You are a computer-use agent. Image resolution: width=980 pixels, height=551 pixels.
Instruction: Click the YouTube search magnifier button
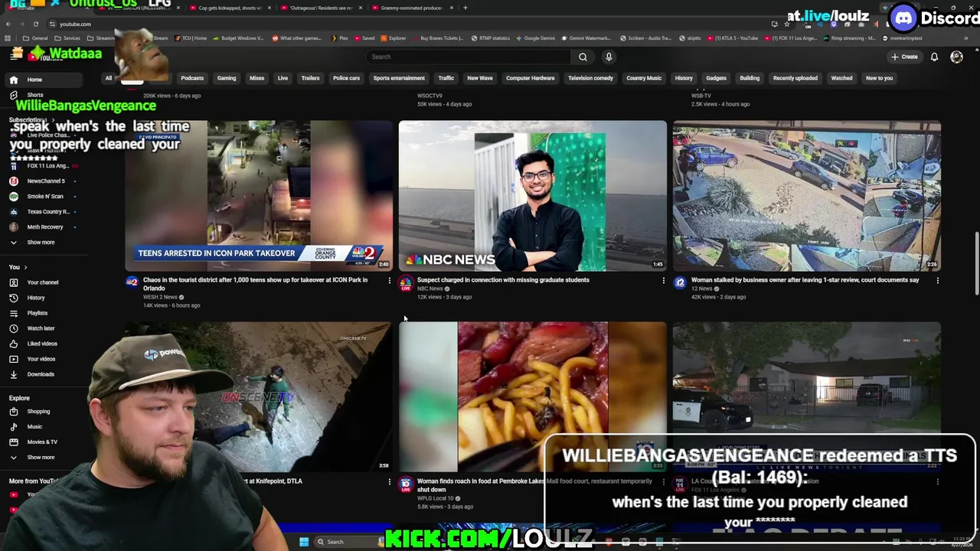tap(583, 57)
